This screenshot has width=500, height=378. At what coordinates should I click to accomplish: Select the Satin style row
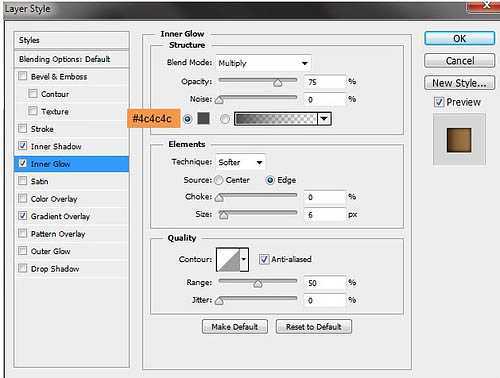[72, 181]
